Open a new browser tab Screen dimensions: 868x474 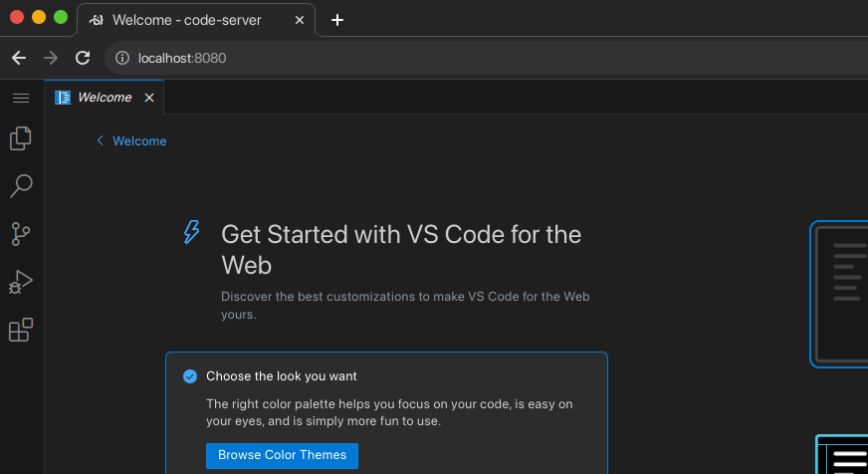[x=337, y=20]
